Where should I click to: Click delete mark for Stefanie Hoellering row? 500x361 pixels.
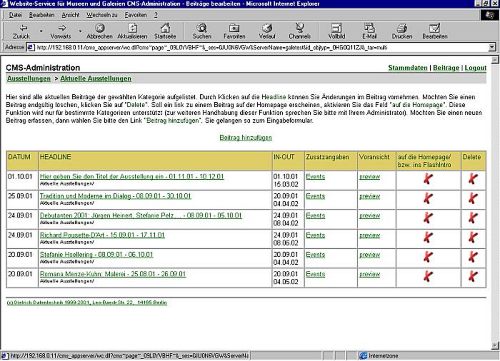[473, 257]
